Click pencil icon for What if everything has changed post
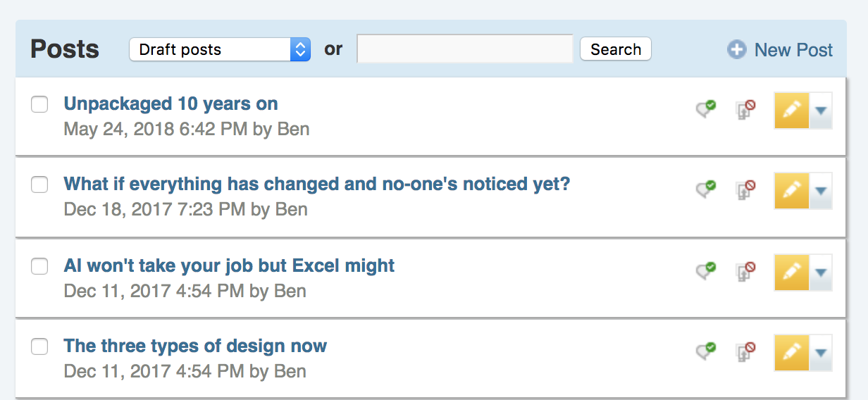 pos(791,190)
